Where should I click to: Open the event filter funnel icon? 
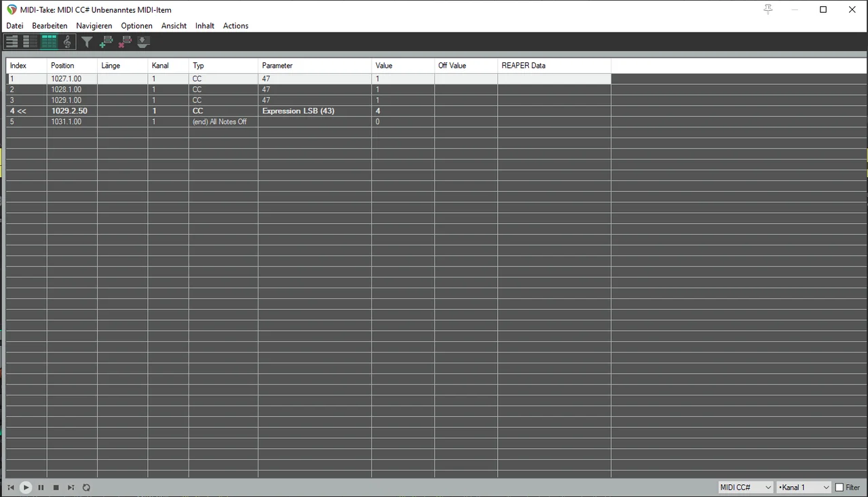click(x=87, y=42)
